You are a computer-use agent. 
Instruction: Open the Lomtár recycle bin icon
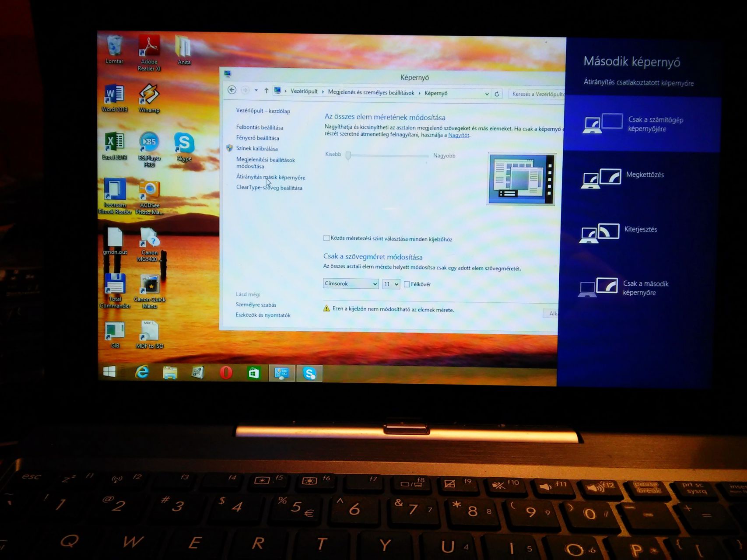pyautogui.click(x=114, y=49)
